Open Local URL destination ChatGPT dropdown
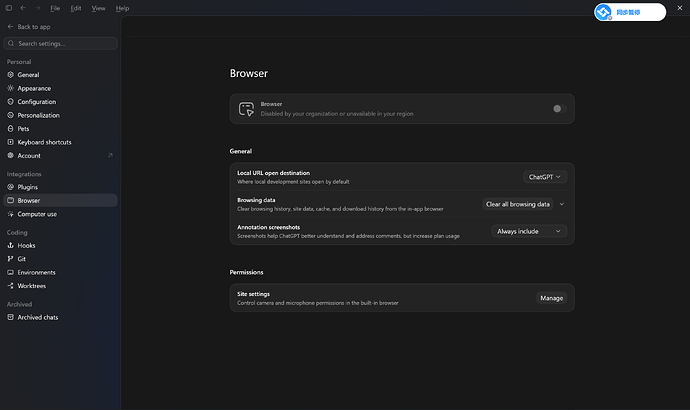Viewport: 690px width, 410px height. 545,177
